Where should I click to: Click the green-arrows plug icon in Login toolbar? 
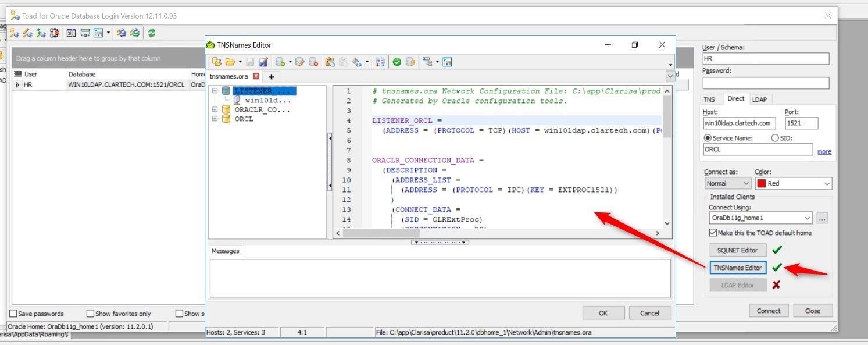coord(41,33)
